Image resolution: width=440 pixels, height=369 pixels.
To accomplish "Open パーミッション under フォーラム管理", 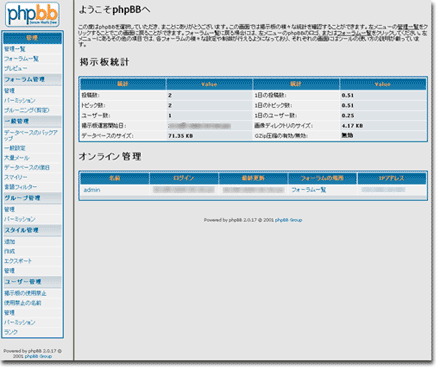I will (x=20, y=101).
